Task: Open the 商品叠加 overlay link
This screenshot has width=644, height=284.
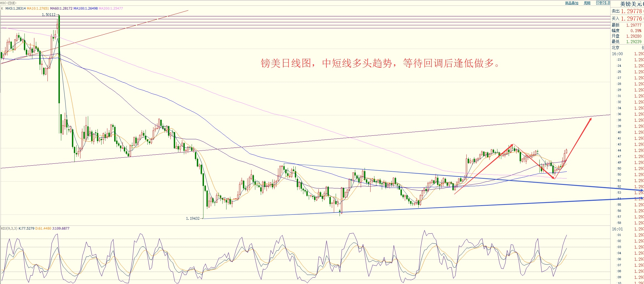Action: [x=572, y=3]
